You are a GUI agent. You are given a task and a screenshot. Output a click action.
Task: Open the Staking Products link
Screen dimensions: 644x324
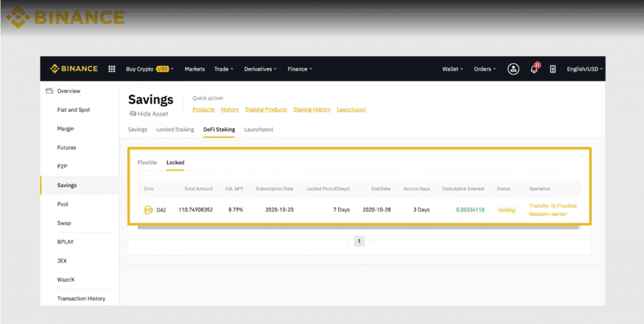pyautogui.click(x=266, y=109)
